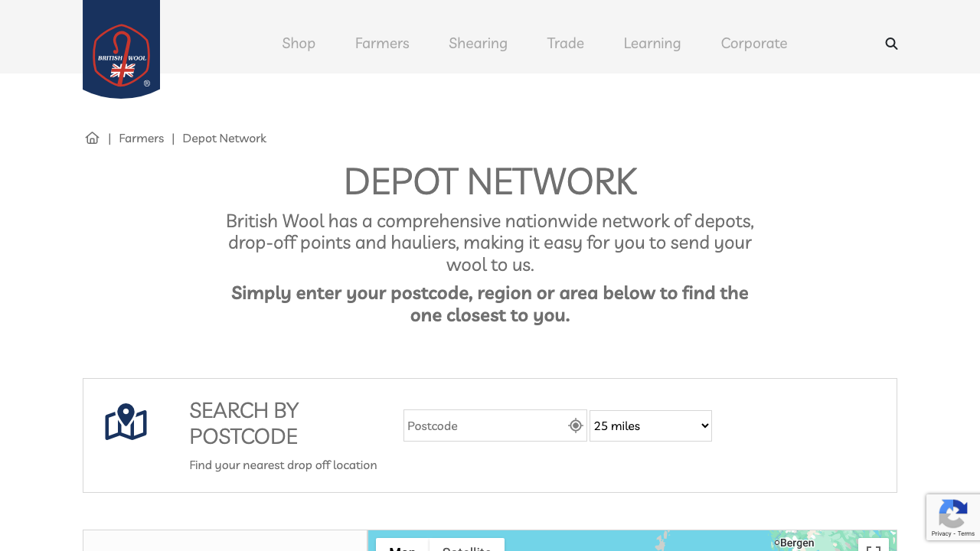Navigate via the Farmers breadcrumb link
This screenshot has height=551, width=980.
(141, 138)
